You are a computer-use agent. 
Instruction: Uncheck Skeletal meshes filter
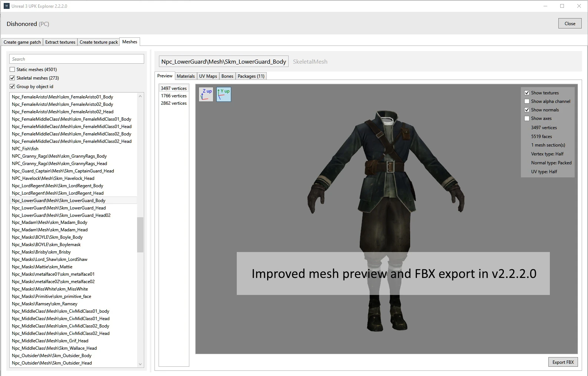click(x=12, y=78)
